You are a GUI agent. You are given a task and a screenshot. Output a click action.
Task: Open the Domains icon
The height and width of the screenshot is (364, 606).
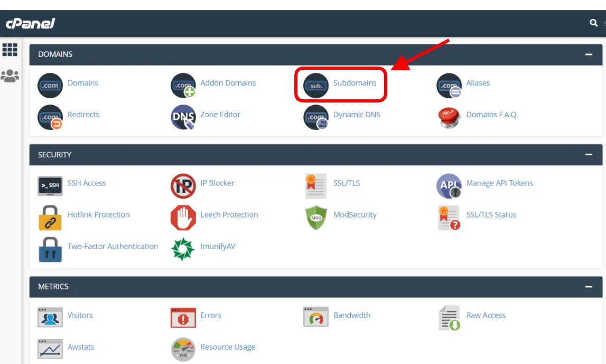coord(50,86)
